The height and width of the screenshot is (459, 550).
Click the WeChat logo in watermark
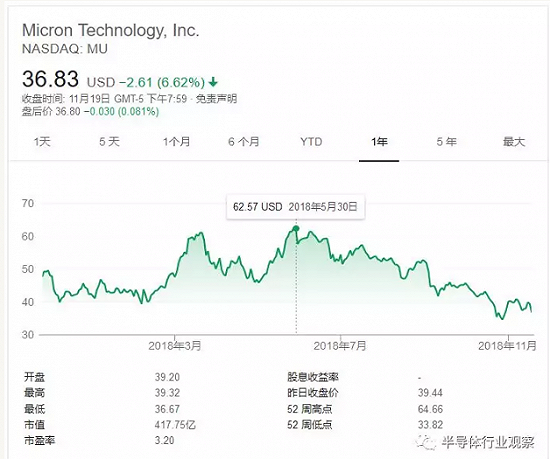click(425, 443)
